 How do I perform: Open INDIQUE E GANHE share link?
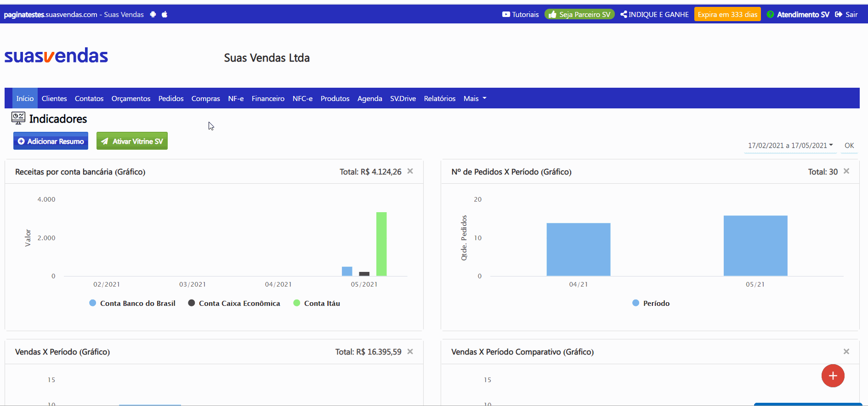[654, 14]
